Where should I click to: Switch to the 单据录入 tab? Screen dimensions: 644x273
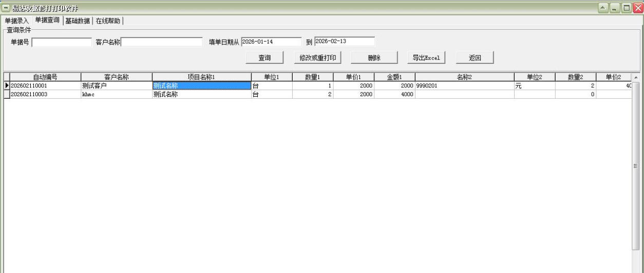pyautogui.click(x=17, y=21)
